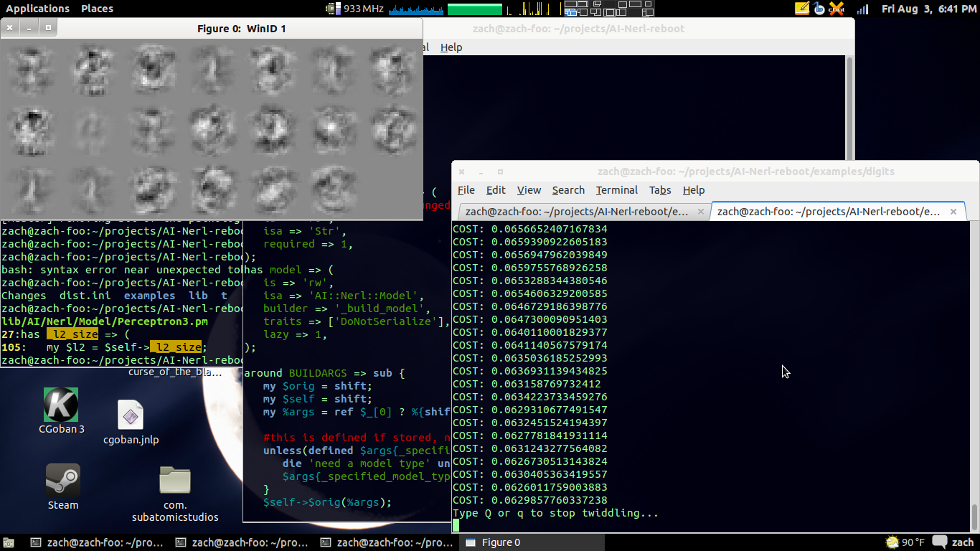This screenshot has height=551, width=980.
Task: Open the Applications menu in the top panel
Action: pos(37,9)
